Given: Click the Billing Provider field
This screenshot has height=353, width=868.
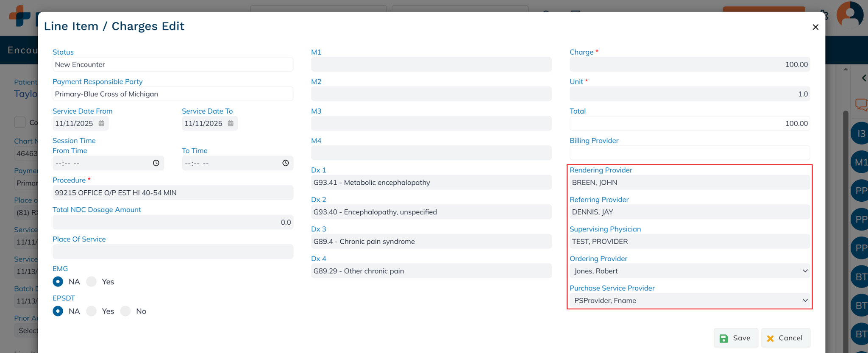Looking at the screenshot, I should pos(689,153).
